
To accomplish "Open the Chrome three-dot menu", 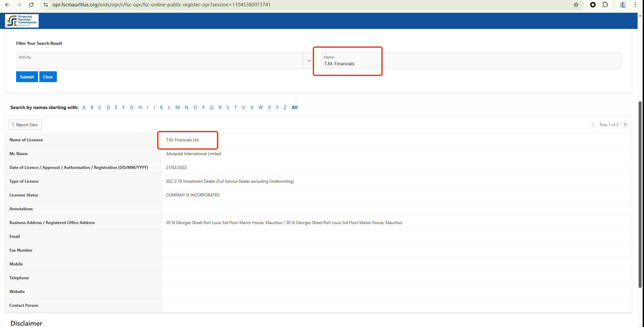I will (635, 5).
